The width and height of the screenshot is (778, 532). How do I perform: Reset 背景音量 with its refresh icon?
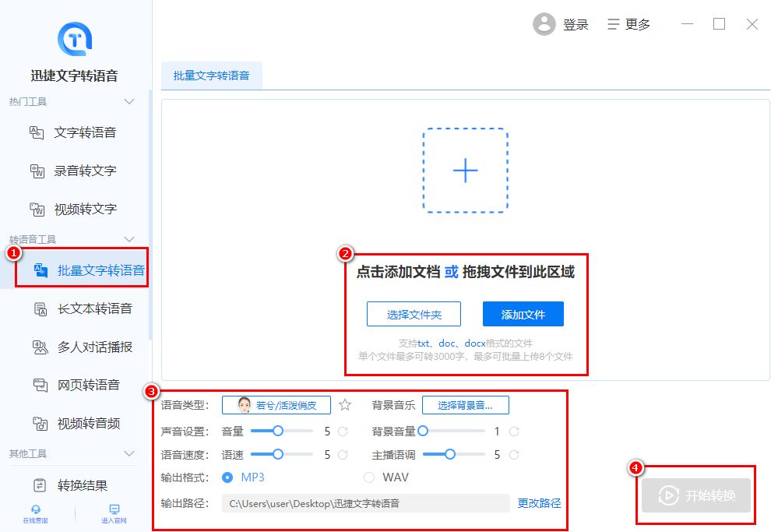(514, 432)
